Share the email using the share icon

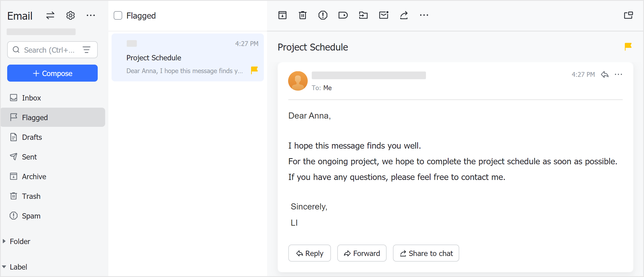point(404,15)
